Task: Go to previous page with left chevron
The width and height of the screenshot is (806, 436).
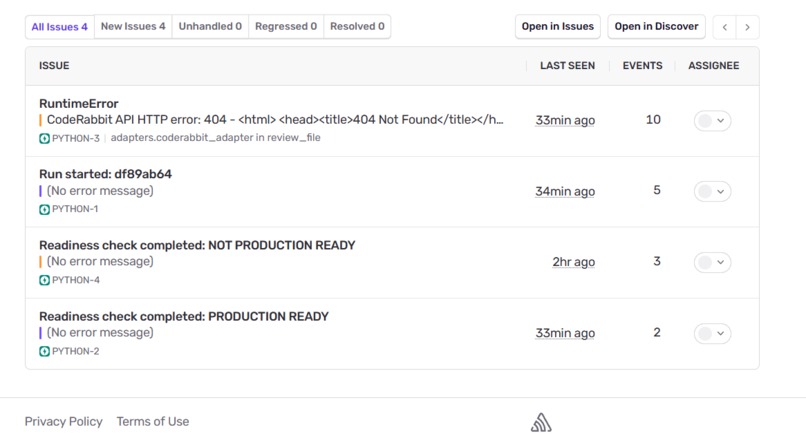Action: [x=725, y=27]
